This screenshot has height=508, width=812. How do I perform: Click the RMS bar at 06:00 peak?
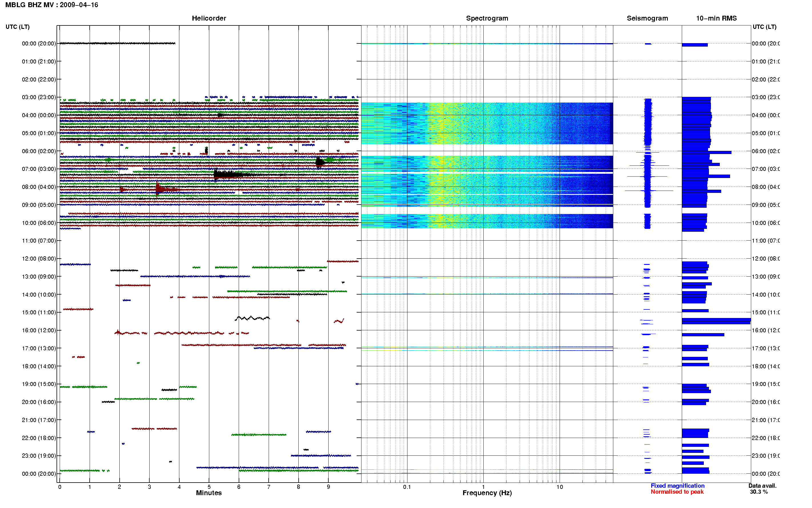tap(707, 153)
